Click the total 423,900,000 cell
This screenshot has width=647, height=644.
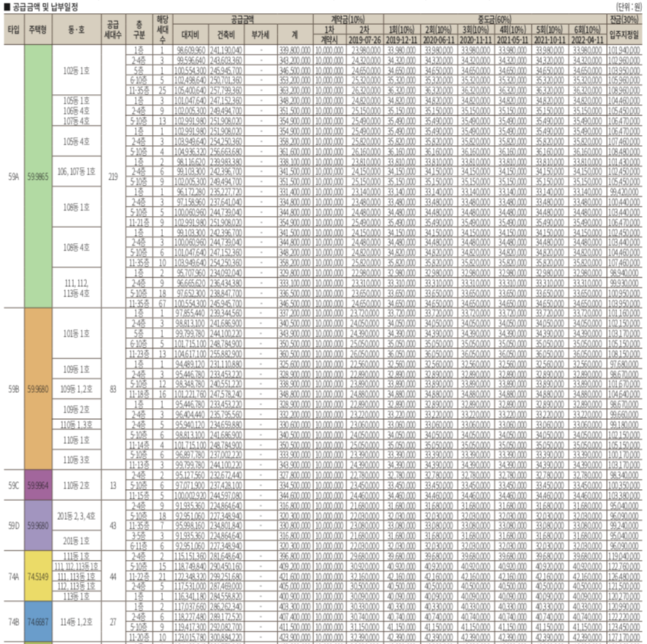click(x=294, y=637)
